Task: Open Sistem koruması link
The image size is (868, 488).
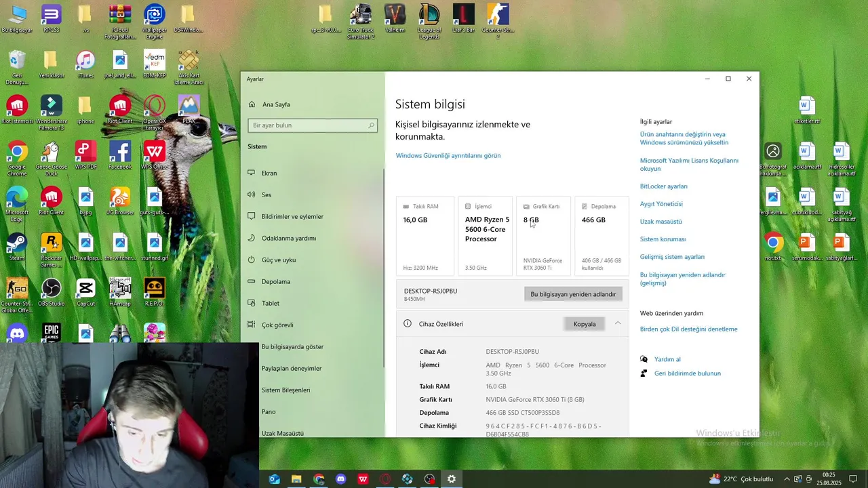Action: pyautogui.click(x=663, y=239)
